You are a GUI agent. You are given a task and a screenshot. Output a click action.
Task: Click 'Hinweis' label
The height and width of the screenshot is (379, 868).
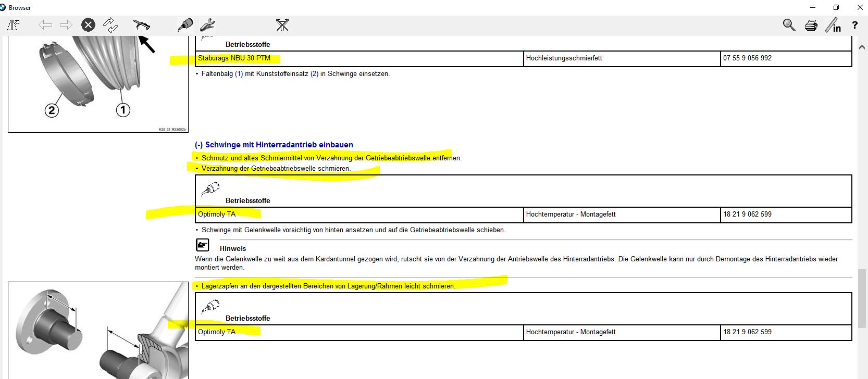233,249
